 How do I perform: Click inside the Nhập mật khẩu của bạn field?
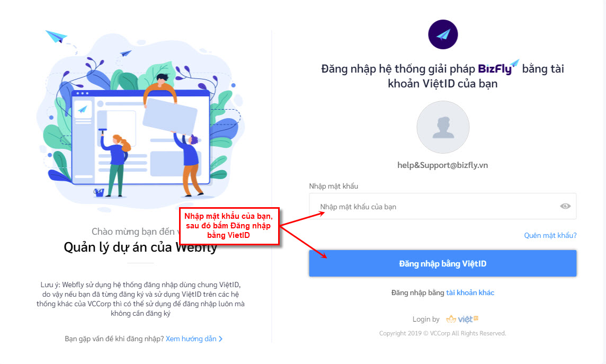click(442, 206)
